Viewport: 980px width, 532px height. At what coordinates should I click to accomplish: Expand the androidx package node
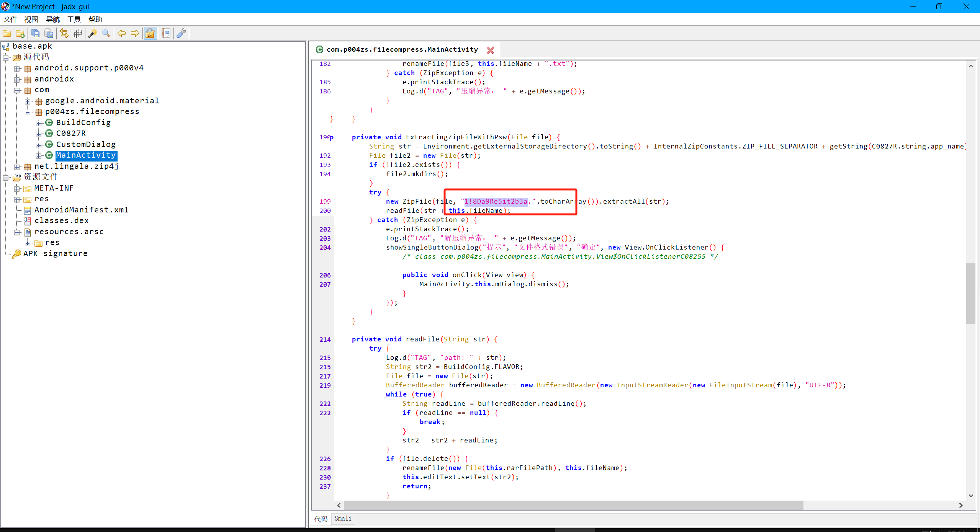tap(17, 80)
